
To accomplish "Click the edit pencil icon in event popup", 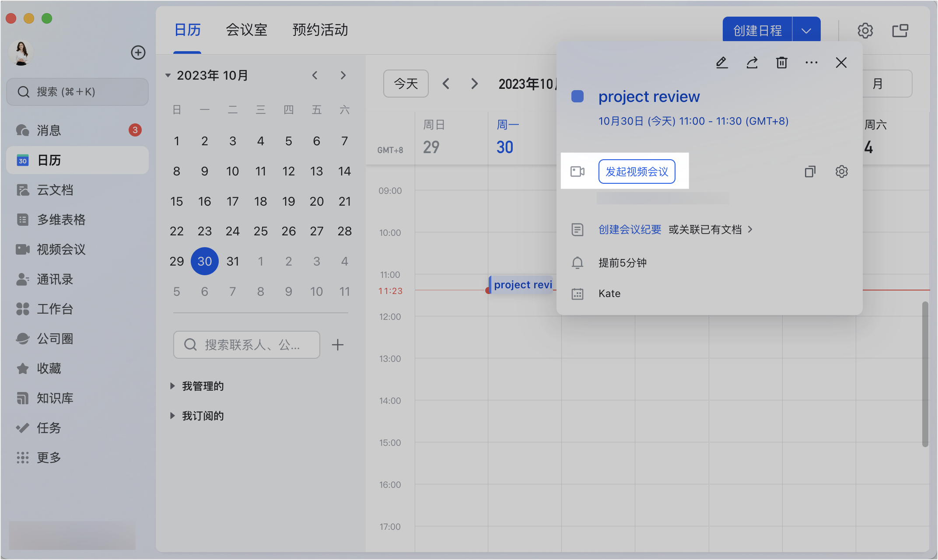I will 722,63.
